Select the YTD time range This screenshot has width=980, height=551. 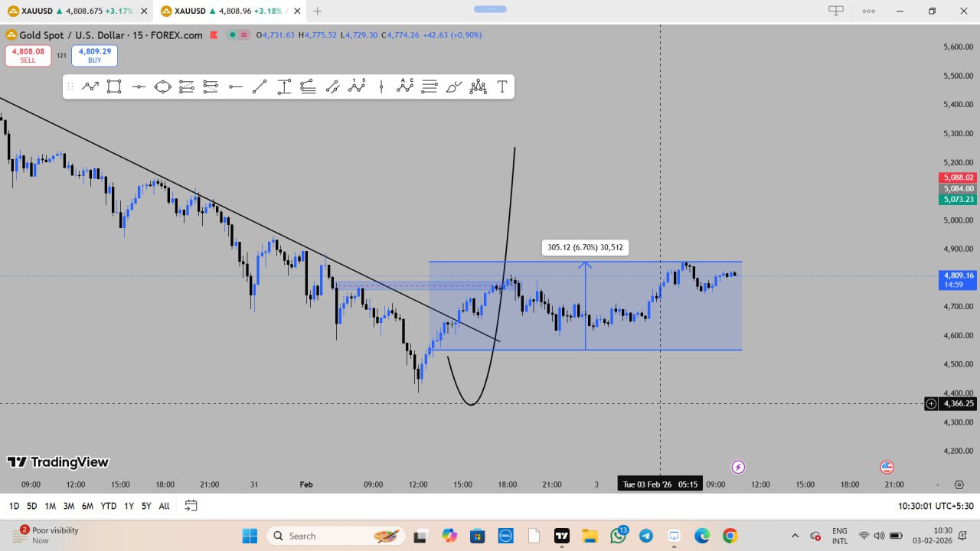click(x=108, y=506)
